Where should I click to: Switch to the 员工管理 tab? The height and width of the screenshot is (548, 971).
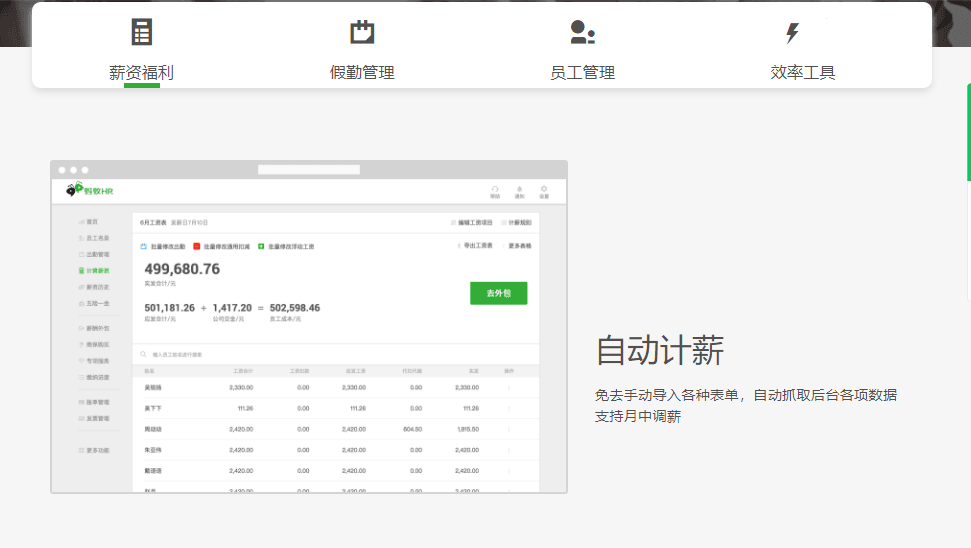pyautogui.click(x=582, y=72)
